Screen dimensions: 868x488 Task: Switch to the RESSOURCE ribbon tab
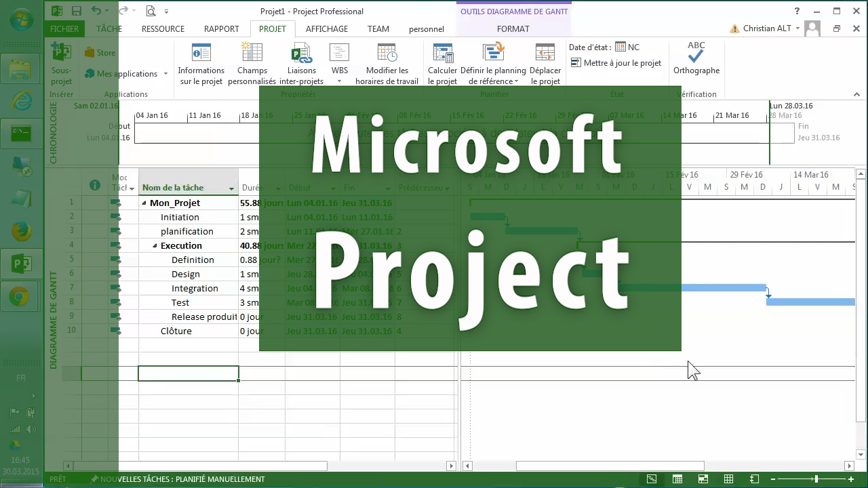tap(163, 29)
